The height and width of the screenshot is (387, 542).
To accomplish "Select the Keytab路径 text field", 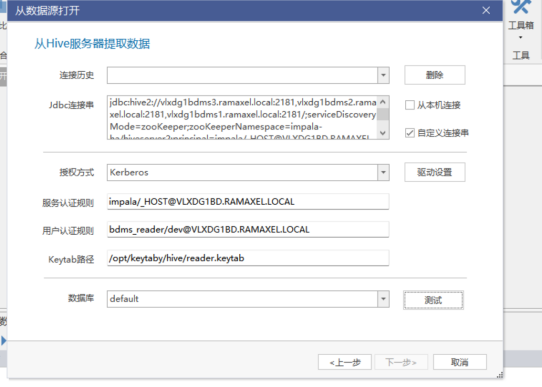I will (x=248, y=258).
